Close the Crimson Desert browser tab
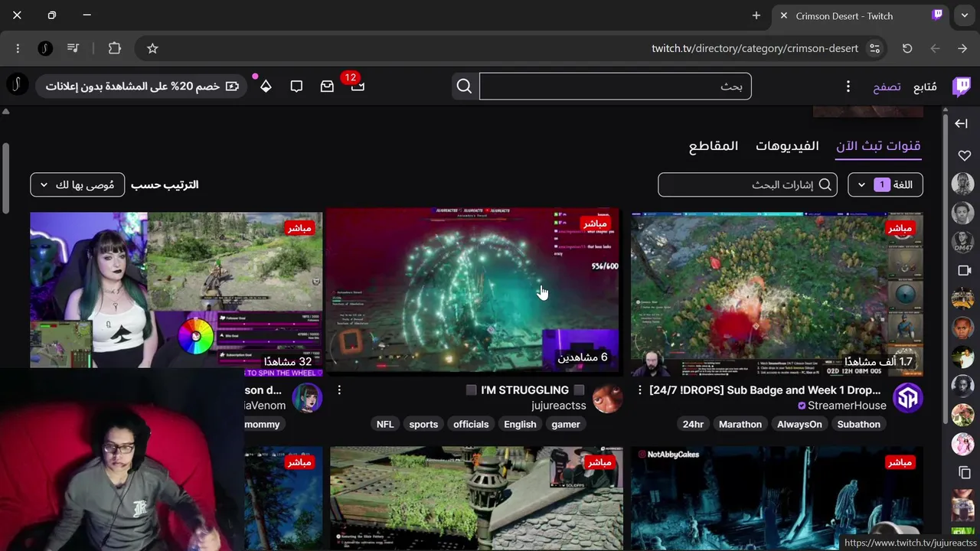 [x=784, y=15]
